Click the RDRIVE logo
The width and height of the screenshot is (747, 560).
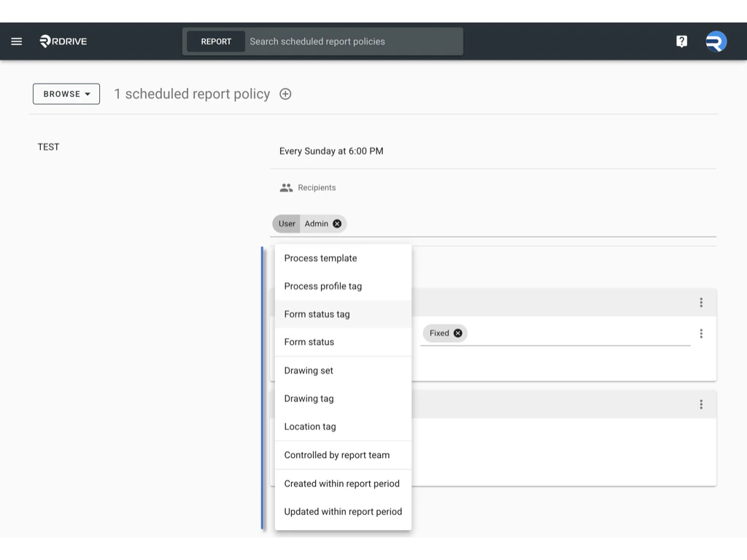(x=62, y=41)
